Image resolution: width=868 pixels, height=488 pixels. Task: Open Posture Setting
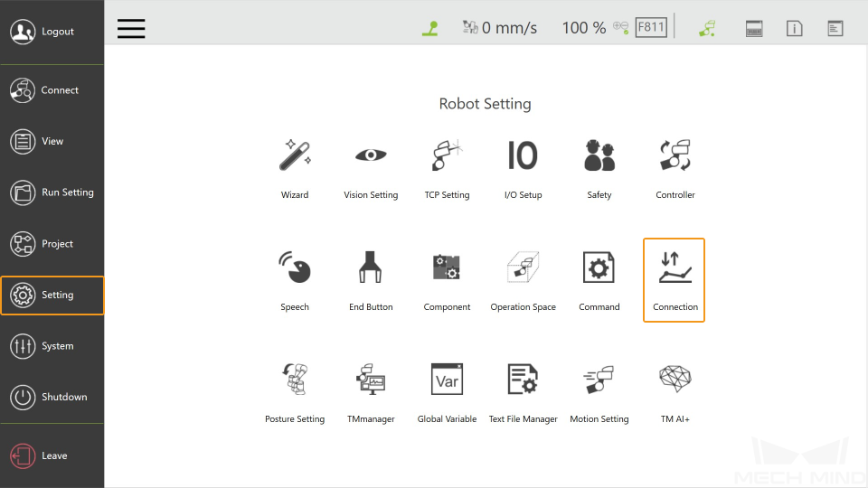295,393
